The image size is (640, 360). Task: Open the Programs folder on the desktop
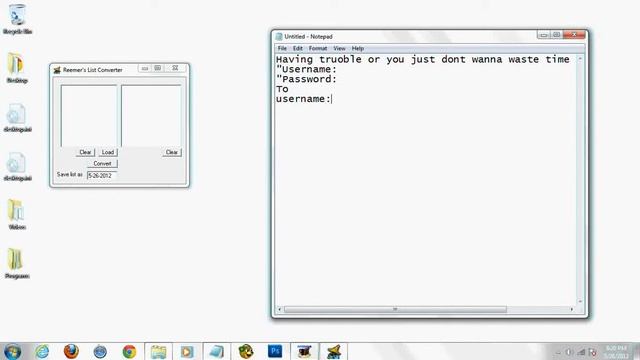[x=17, y=264]
